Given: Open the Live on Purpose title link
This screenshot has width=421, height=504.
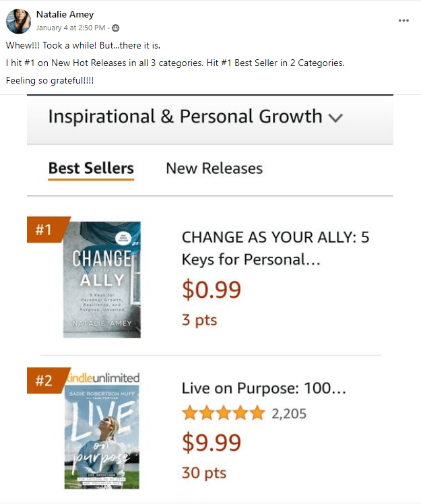Looking at the screenshot, I should [x=264, y=388].
